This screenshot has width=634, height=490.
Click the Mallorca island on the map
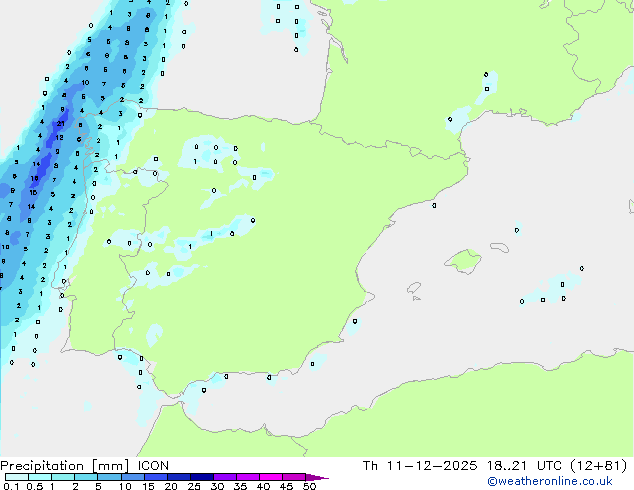tap(463, 262)
